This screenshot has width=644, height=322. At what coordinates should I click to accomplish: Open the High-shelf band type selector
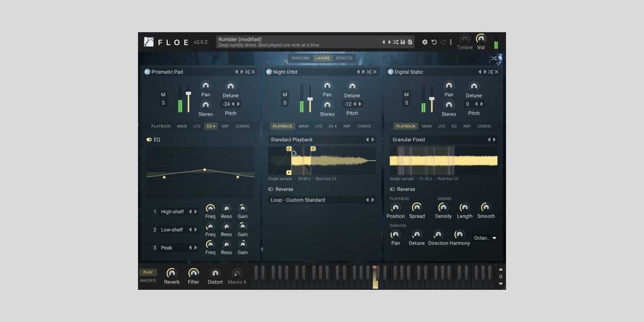point(179,212)
